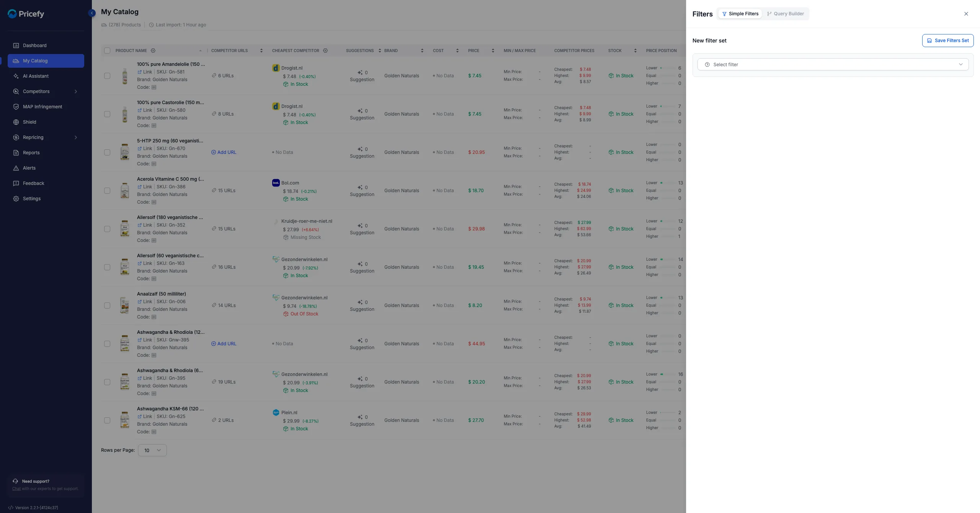Viewport: 980px width, 513px height.
Task: Click the Select filter dropdown chevron
Action: click(x=960, y=64)
